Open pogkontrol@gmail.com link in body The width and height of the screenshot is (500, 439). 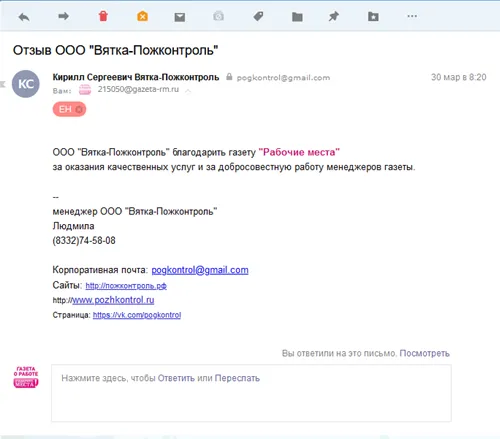[200, 270]
